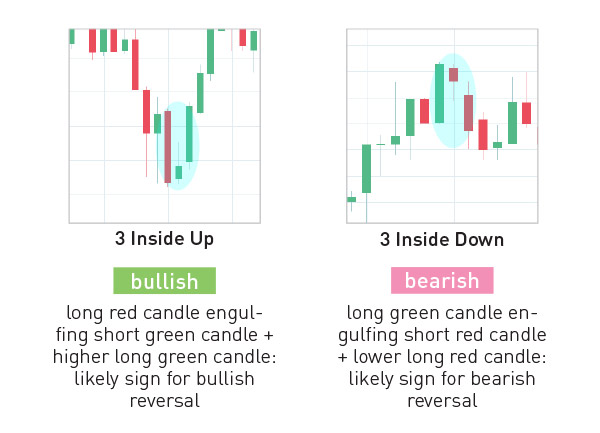Open the 3 Inside Up chart thumbnail
The width and height of the screenshot is (600, 433).
(165, 126)
